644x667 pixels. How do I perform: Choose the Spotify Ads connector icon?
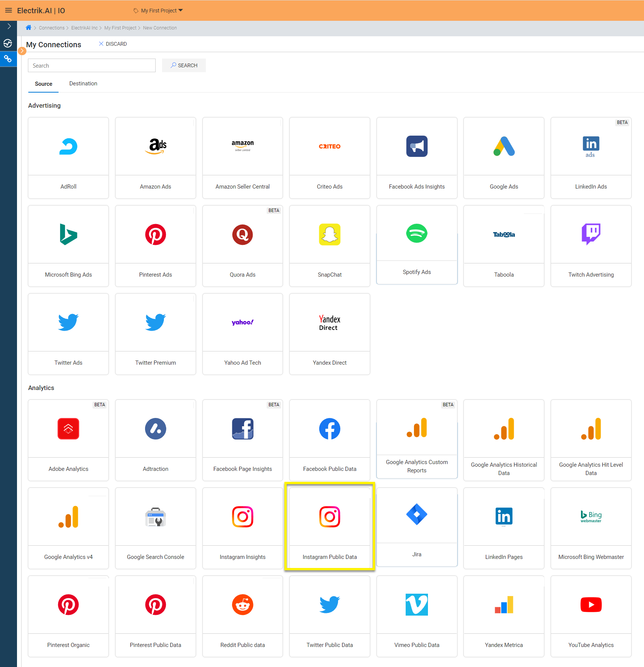coord(417,234)
